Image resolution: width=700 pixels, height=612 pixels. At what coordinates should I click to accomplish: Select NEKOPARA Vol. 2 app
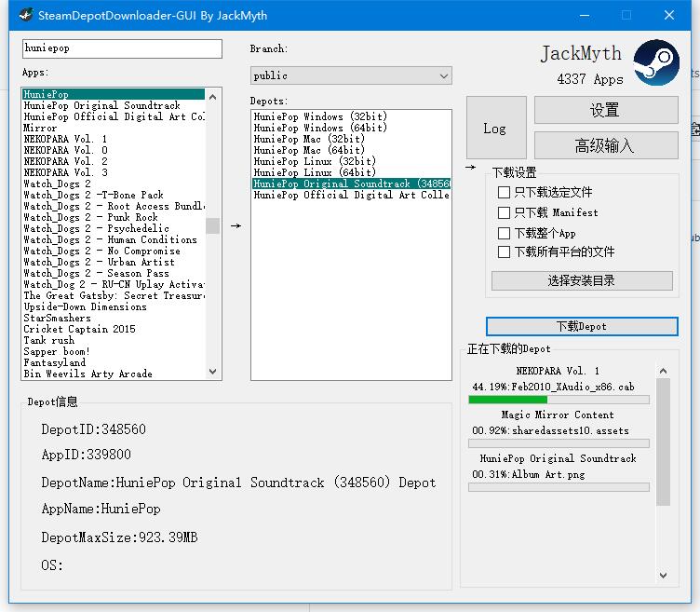point(114,161)
